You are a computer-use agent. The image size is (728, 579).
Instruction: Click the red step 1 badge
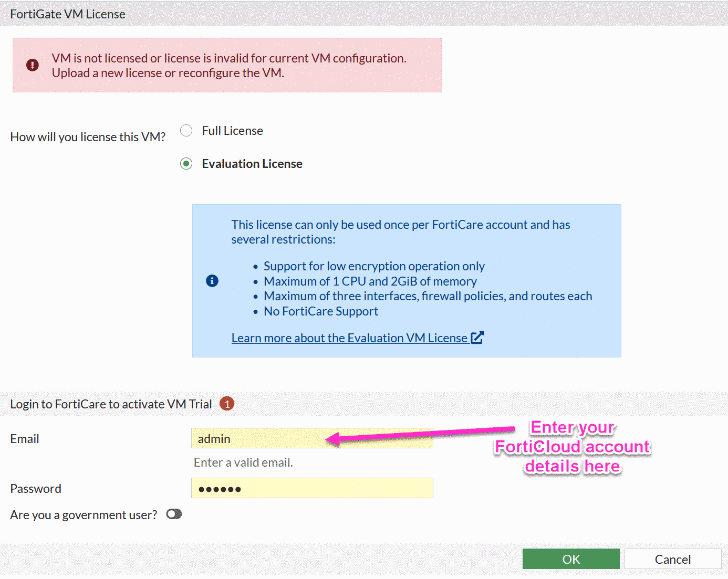click(227, 404)
